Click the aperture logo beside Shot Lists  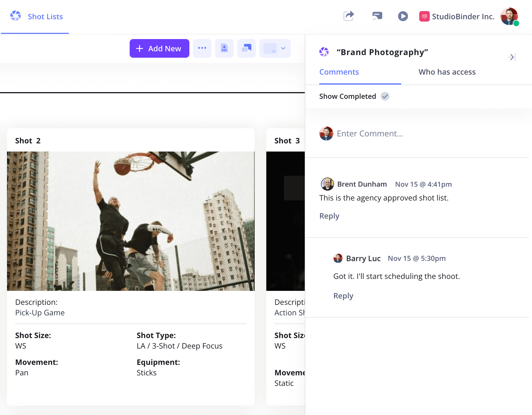[x=16, y=16]
